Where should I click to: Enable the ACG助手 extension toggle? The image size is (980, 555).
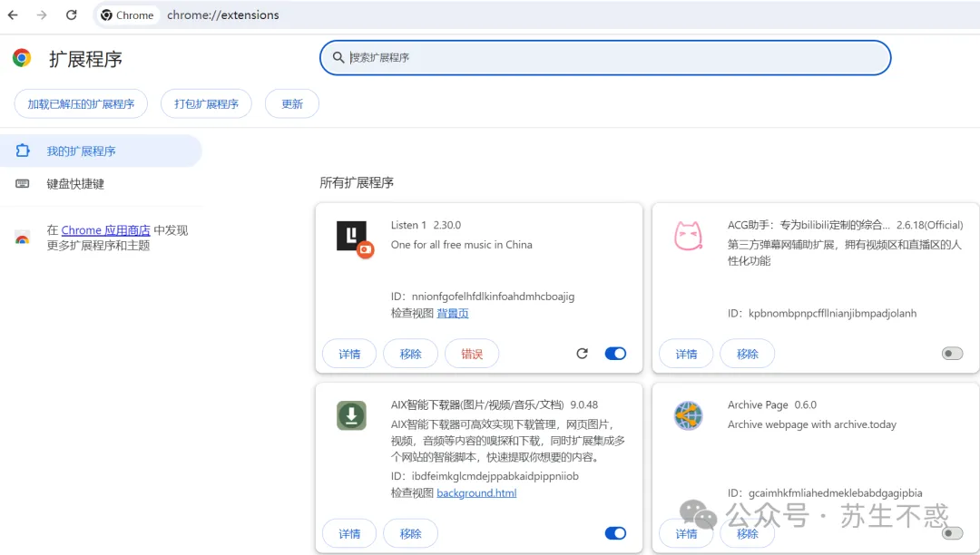953,354
